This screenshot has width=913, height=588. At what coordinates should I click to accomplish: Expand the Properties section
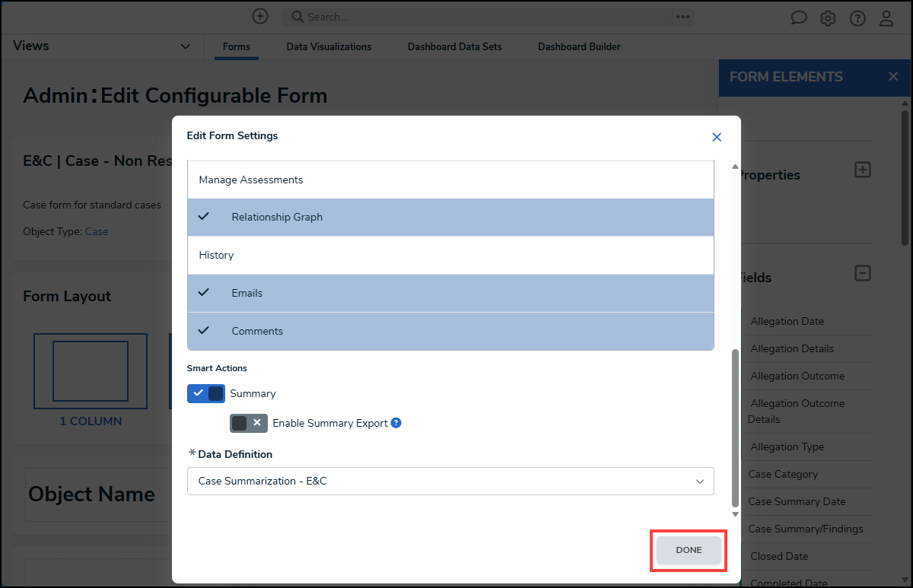coord(863,170)
